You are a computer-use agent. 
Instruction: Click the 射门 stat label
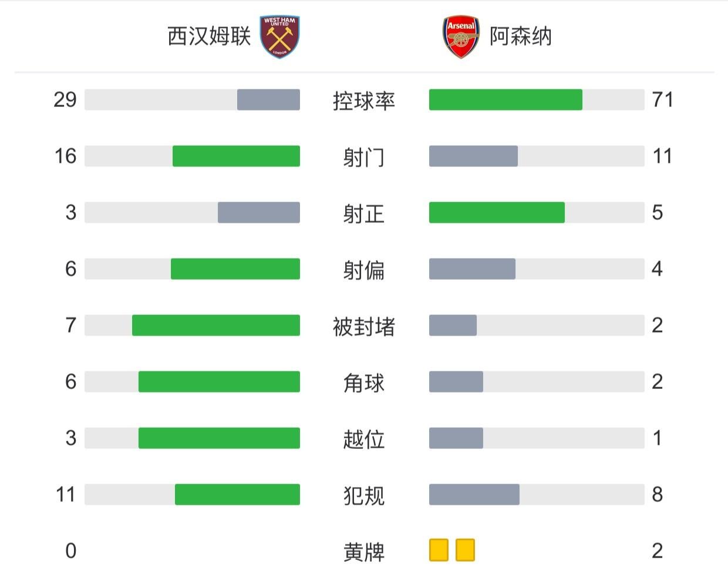[364, 157]
